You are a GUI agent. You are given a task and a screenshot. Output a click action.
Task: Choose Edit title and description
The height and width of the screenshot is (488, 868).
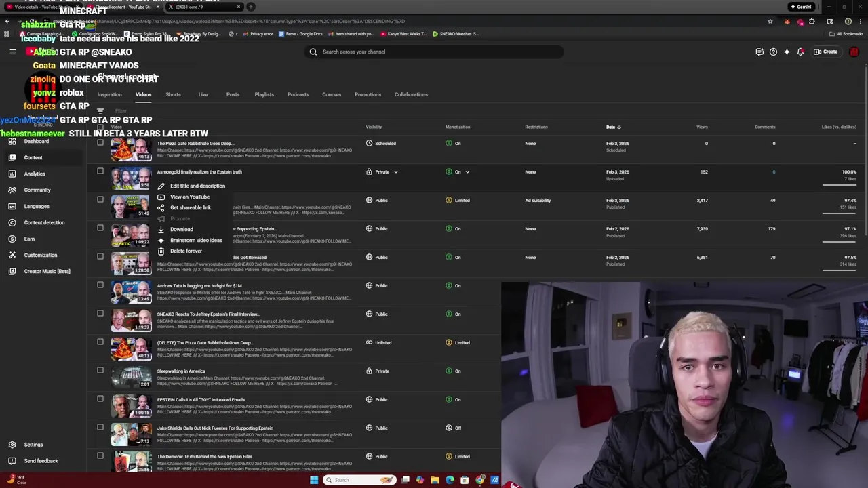(x=197, y=186)
